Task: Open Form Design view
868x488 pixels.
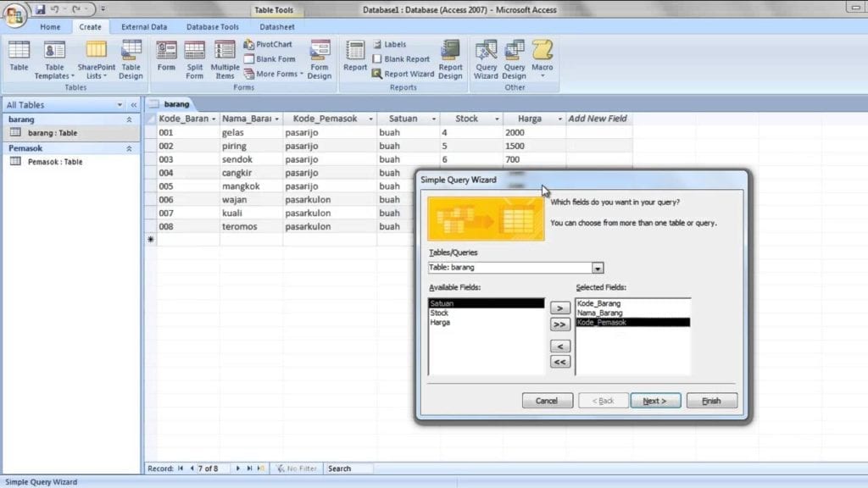Action: click(x=320, y=60)
